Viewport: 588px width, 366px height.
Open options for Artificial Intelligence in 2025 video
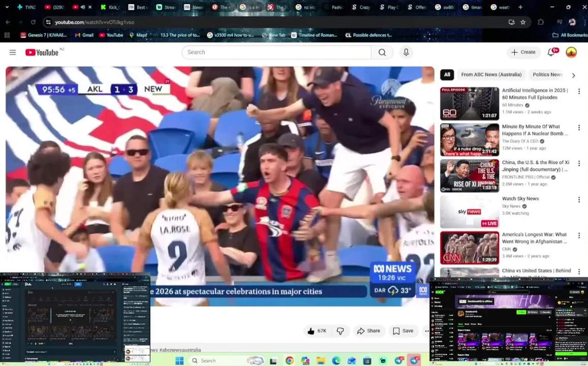(x=579, y=91)
